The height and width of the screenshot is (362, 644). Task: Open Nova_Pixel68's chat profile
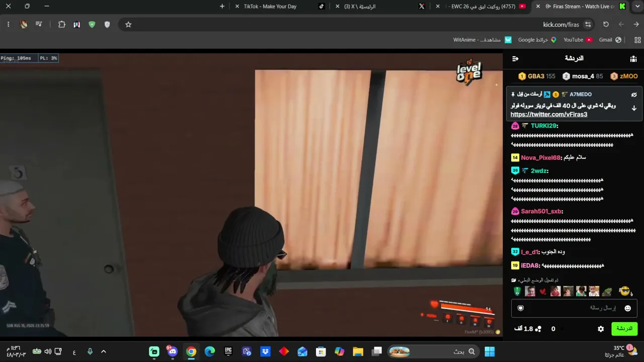pos(540,158)
